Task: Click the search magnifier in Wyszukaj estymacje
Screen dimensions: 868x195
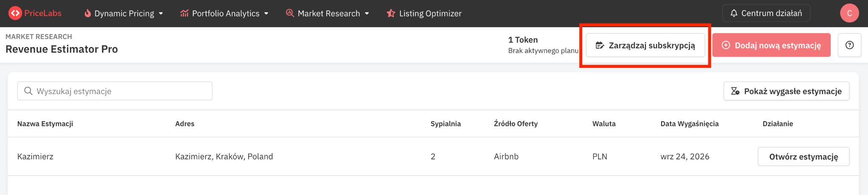Action: 28,91
